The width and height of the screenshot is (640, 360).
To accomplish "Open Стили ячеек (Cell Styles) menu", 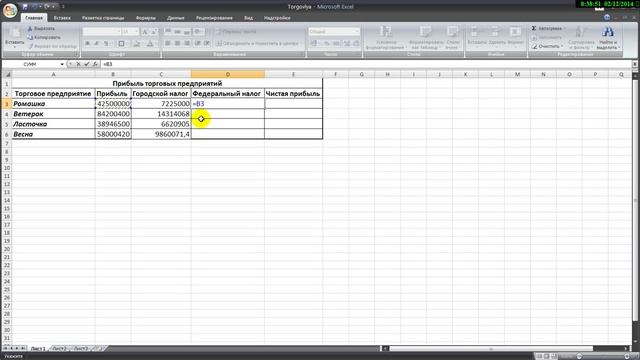I will click(452, 38).
